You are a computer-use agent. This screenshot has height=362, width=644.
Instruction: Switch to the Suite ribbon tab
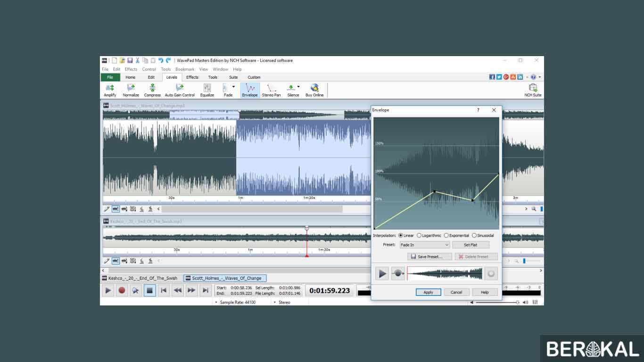(233, 77)
